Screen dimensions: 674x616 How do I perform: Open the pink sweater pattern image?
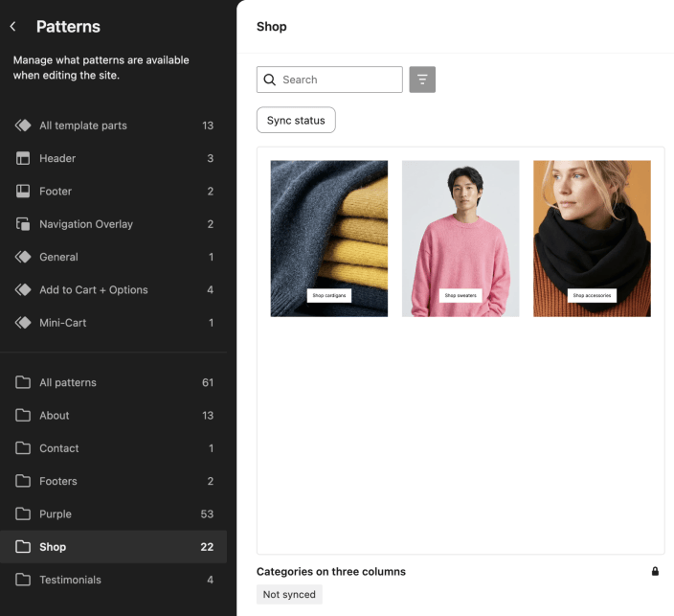coord(461,239)
